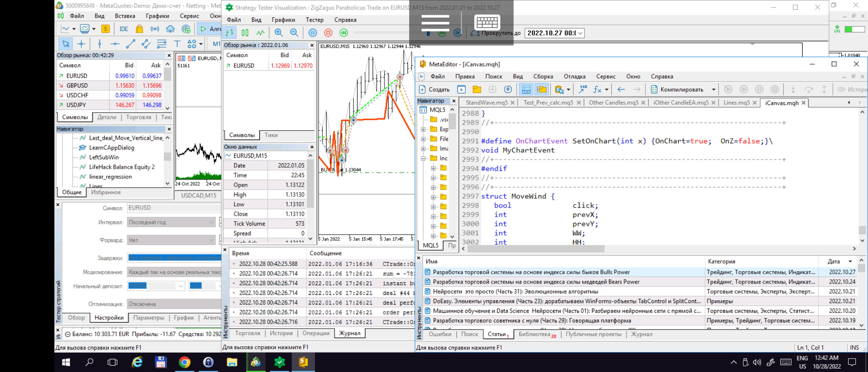Click the Компилировать button

click(677, 90)
